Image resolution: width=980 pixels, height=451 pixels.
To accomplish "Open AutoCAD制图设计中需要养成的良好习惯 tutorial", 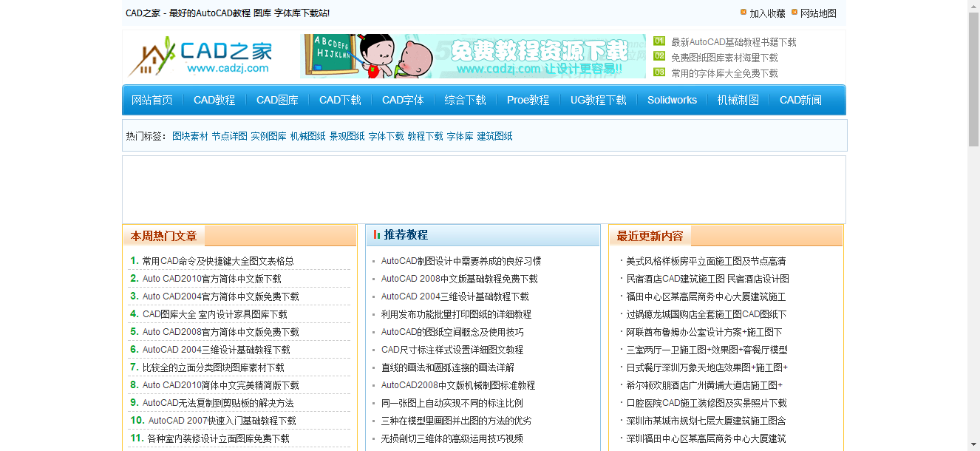I will click(x=461, y=261).
